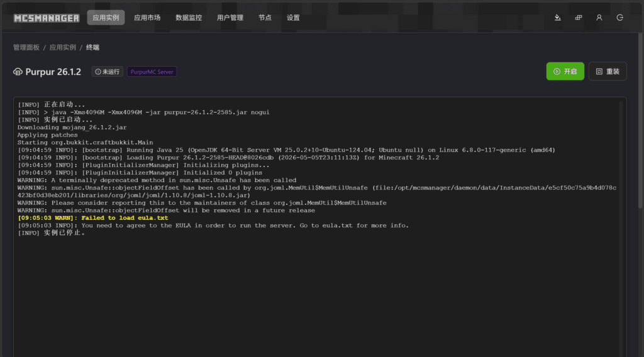Click the 重装 reinstall button
644x357 pixels.
coord(608,71)
